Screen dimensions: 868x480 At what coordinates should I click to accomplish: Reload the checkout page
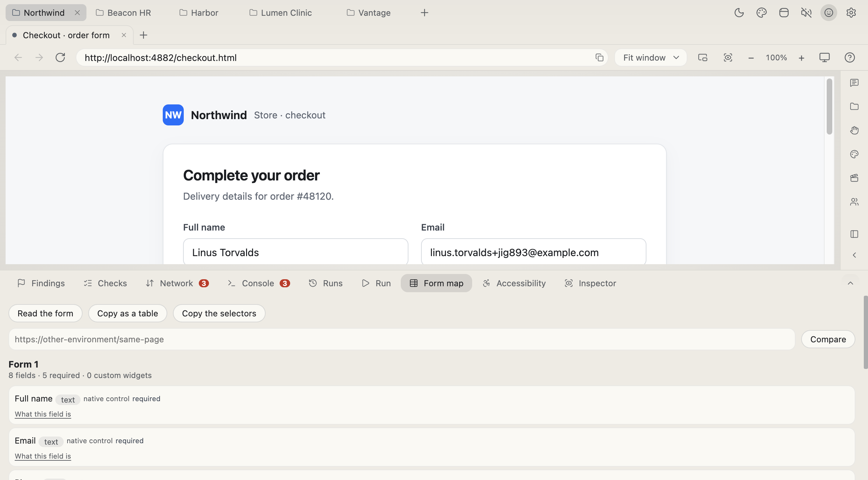[x=60, y=57]
